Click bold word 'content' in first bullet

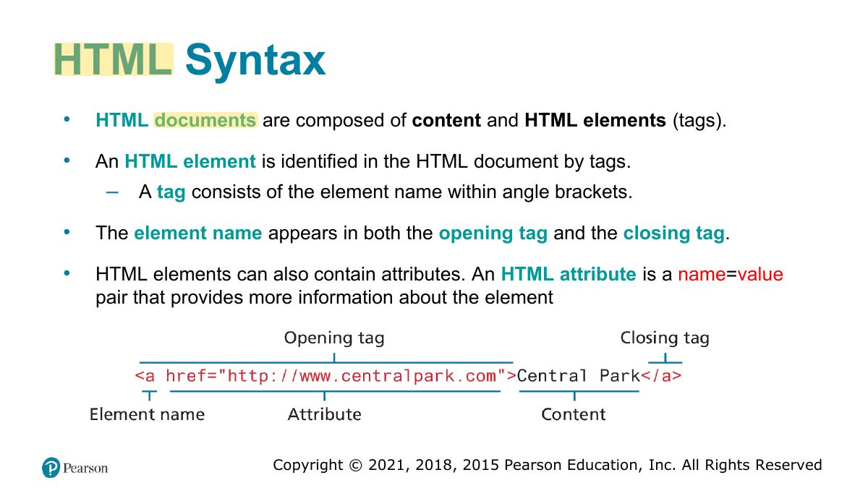tap(446, 120)
